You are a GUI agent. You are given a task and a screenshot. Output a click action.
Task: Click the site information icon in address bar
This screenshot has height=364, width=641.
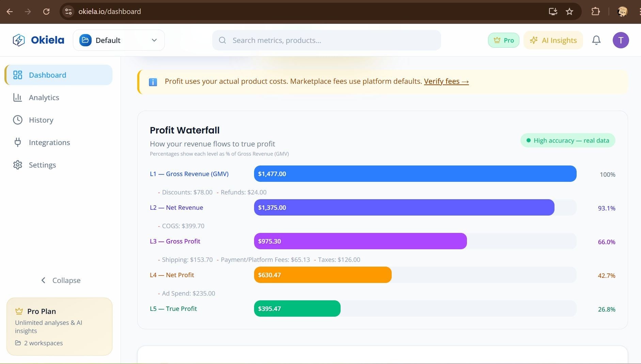68,12
